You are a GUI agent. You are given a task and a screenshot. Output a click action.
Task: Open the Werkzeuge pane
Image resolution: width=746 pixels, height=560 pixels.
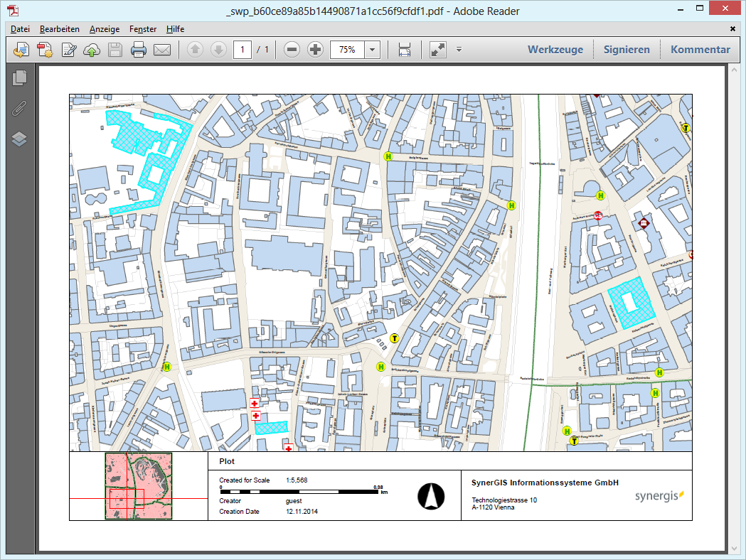tap(555, 50)
